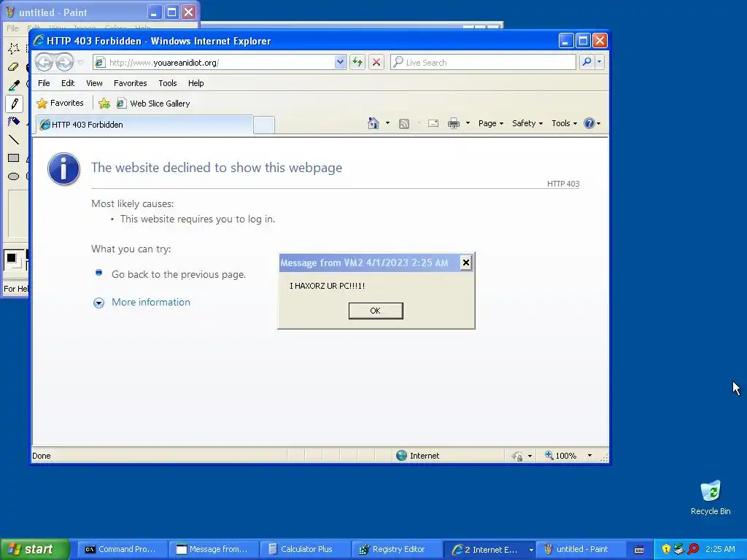
Task: Click the Home icon in command bar
Action: click(x=373, y=123)
